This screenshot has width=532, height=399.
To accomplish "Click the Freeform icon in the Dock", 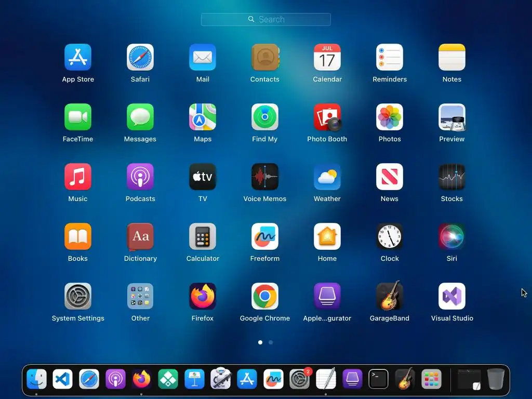I will [273, 379].
